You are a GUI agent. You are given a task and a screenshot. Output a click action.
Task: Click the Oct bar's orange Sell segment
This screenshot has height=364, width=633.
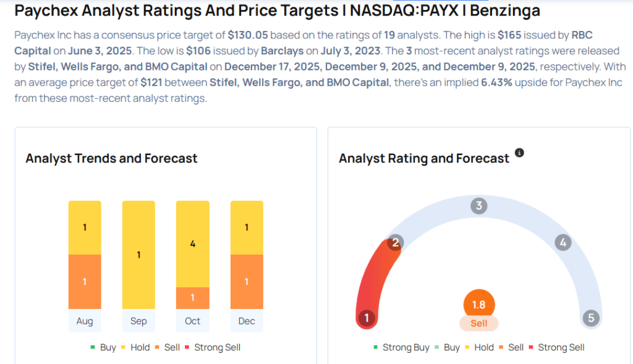coord(192,298)
